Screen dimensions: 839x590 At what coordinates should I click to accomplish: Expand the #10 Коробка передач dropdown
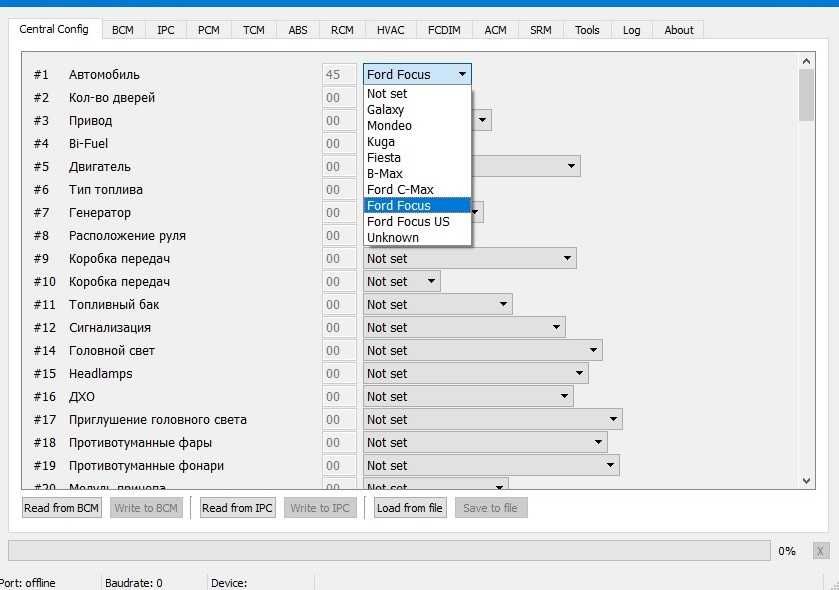(x=402, y=281)
